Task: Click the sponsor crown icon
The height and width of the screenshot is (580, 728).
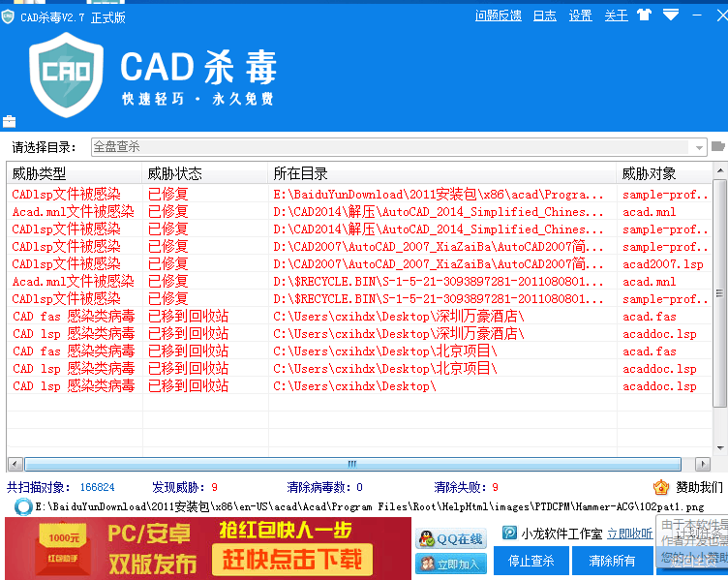Action: pyautogui.click(x=661, y=487)
